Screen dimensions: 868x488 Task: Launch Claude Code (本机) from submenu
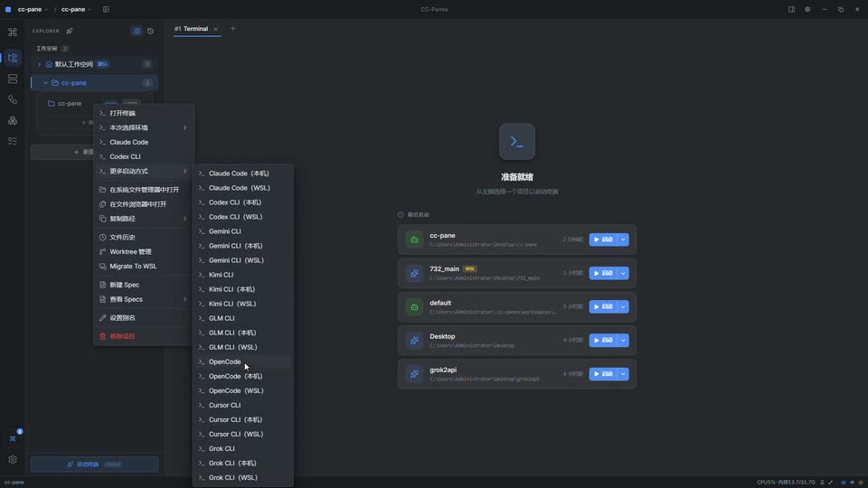pos(243,174)
